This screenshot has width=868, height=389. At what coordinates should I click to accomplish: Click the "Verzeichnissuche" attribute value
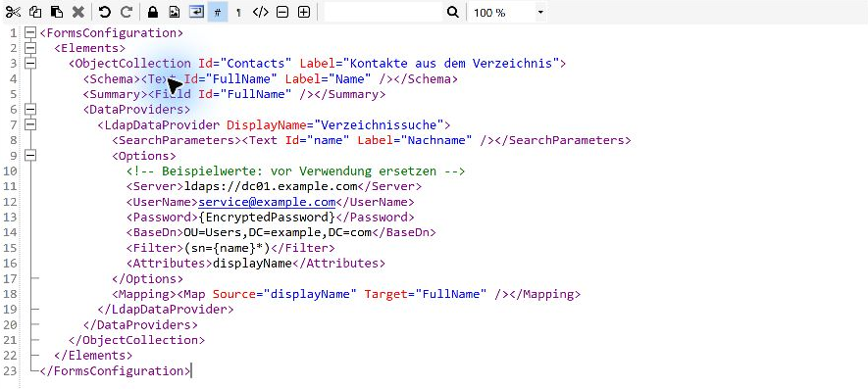380,125
